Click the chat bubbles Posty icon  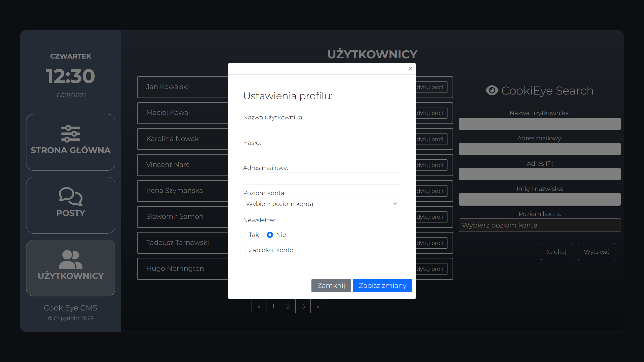coord(70,196)
